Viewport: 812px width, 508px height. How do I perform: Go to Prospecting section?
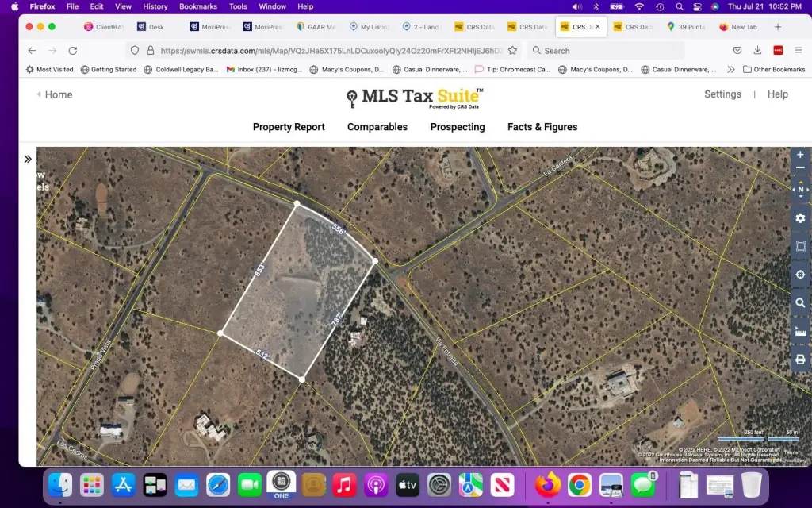point(458,127)
